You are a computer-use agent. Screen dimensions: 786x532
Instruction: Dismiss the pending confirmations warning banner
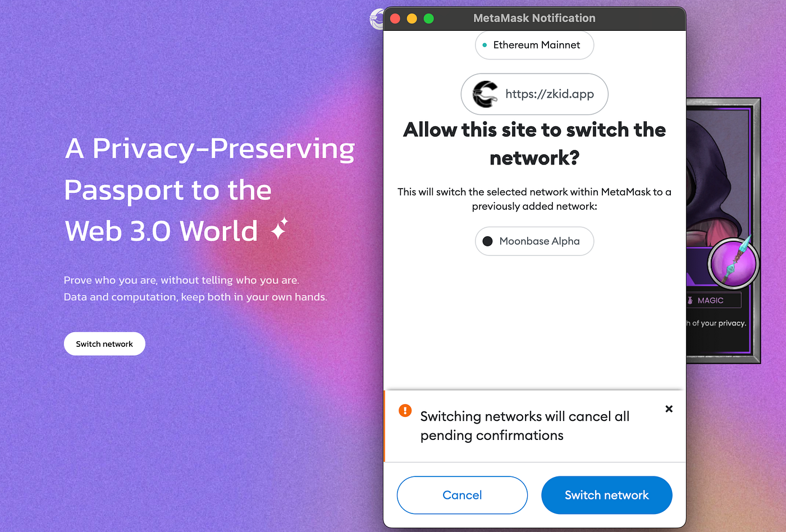click(x=669, y=409)
